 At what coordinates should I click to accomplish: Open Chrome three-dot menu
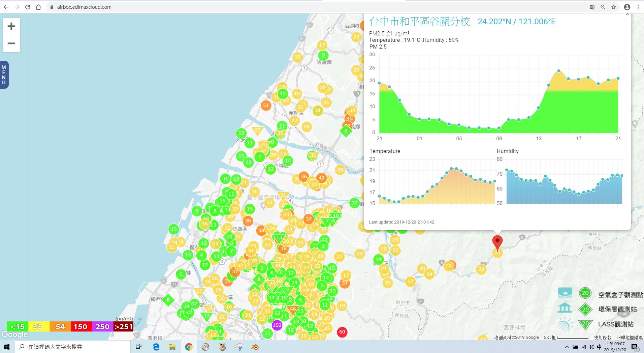(638, 7)
